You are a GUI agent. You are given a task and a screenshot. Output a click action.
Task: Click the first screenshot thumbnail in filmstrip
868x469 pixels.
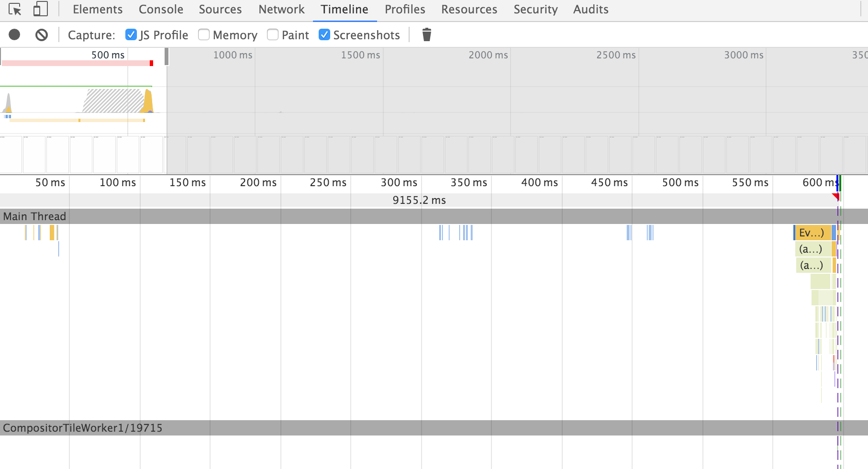[11, 155]
